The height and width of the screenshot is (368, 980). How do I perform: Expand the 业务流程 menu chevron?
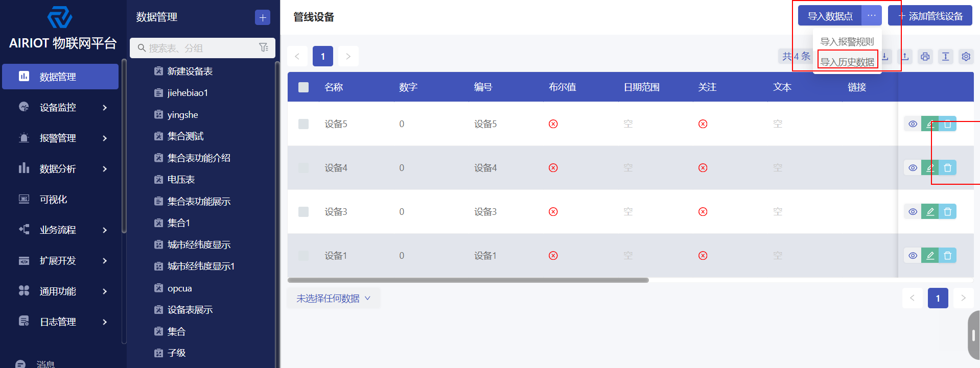(x=105, y=230)
